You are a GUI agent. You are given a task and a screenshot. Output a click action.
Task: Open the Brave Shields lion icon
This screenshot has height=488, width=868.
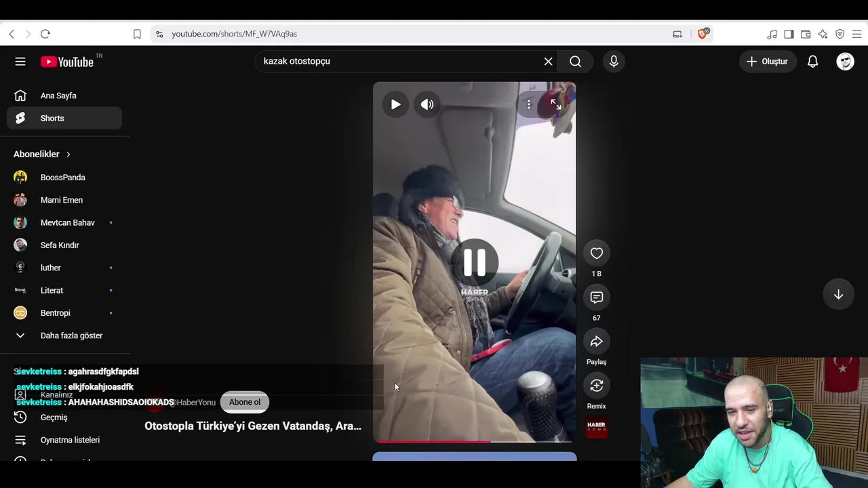(x=703, y=34)
